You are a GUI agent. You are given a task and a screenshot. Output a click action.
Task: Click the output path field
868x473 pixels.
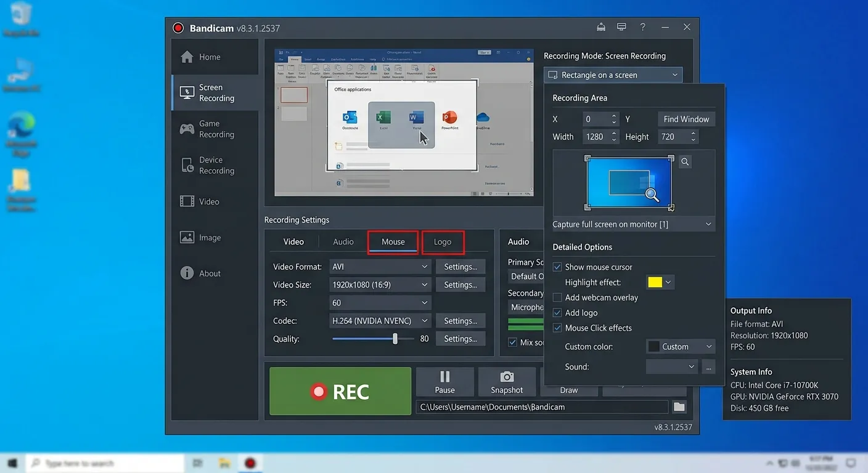click(x=542, y=407)
